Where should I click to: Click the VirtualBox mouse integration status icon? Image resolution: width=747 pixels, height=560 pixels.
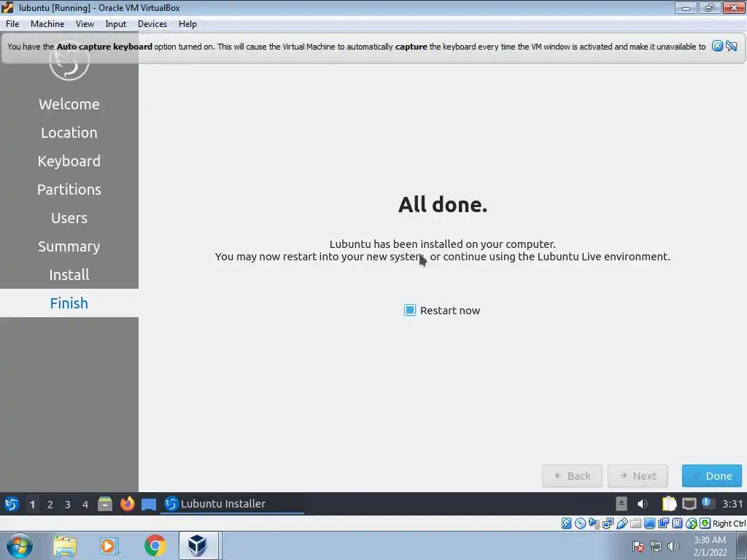coord(692,524)
